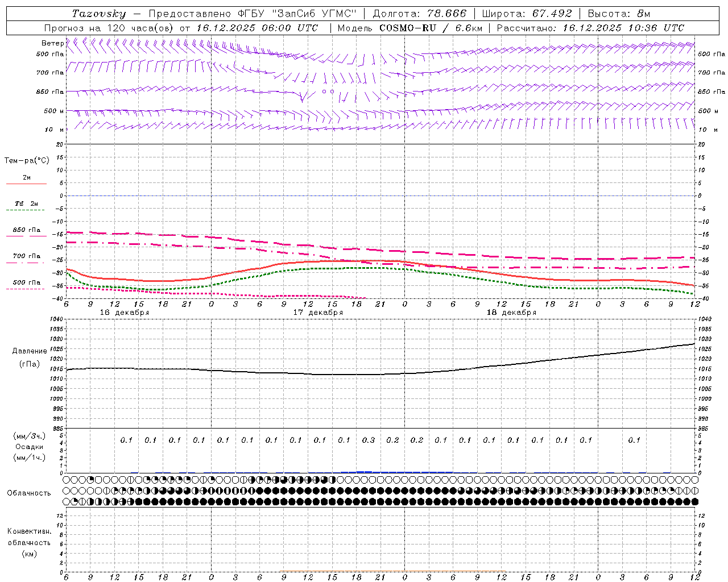Click the "0.3" precipitation value
728x582 pixels.
369,440
